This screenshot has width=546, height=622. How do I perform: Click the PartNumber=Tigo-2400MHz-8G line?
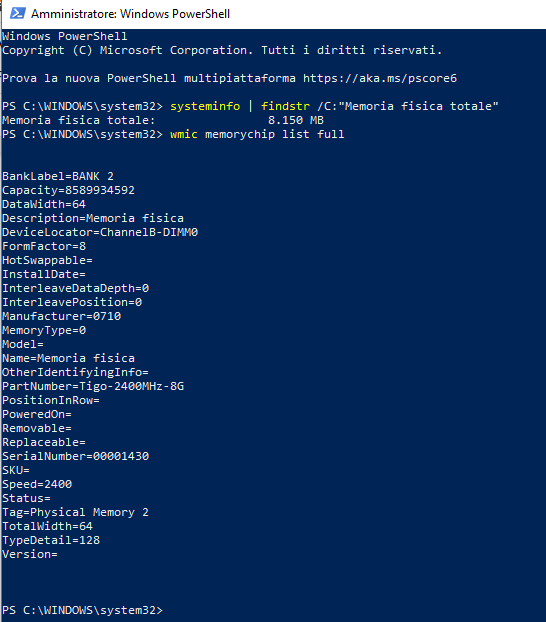(93, 386)
